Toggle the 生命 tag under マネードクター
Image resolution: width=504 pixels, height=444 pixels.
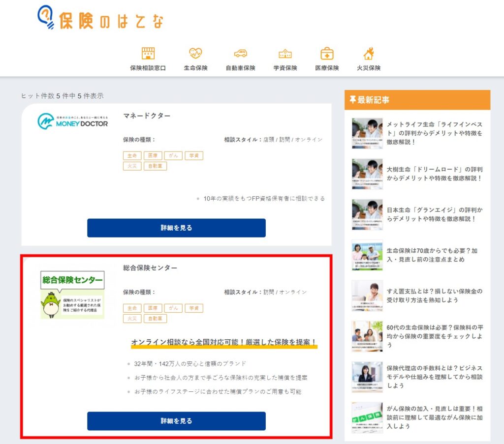click(131, 155)
